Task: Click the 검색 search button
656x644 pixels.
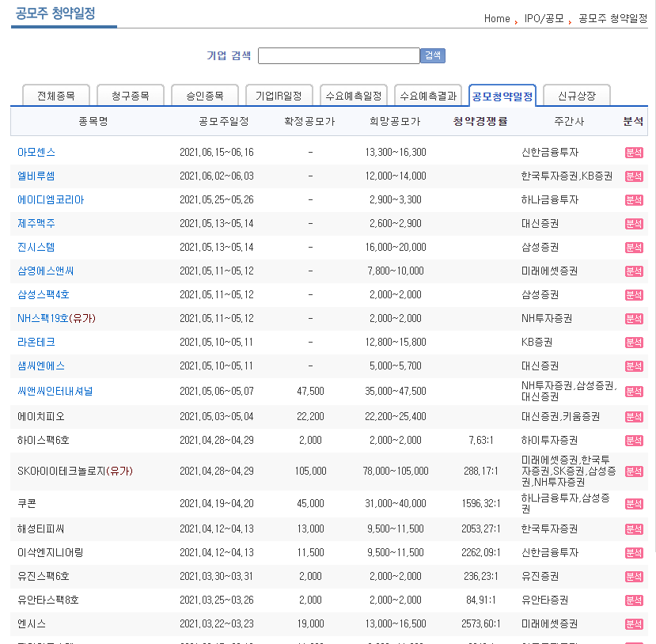Action: pos(433,55)
